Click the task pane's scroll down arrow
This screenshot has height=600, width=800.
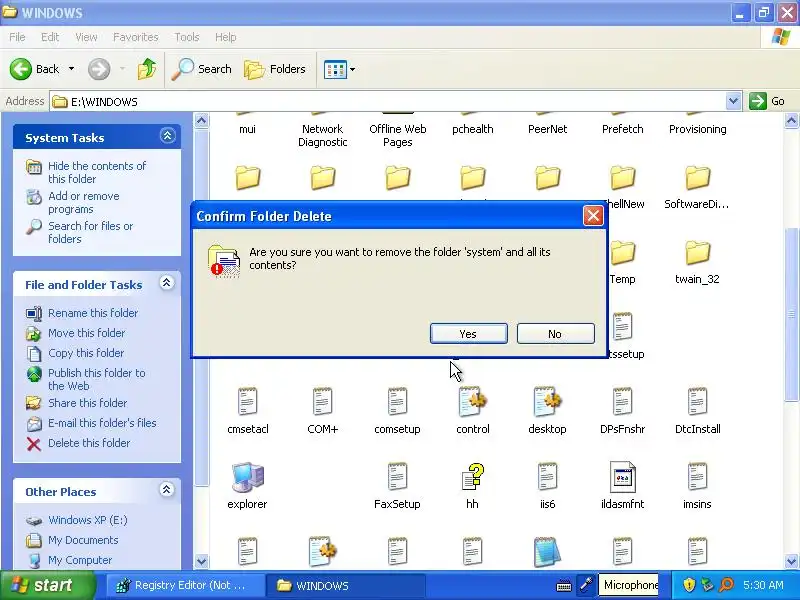pyautogui.click(x=202, y=561)
